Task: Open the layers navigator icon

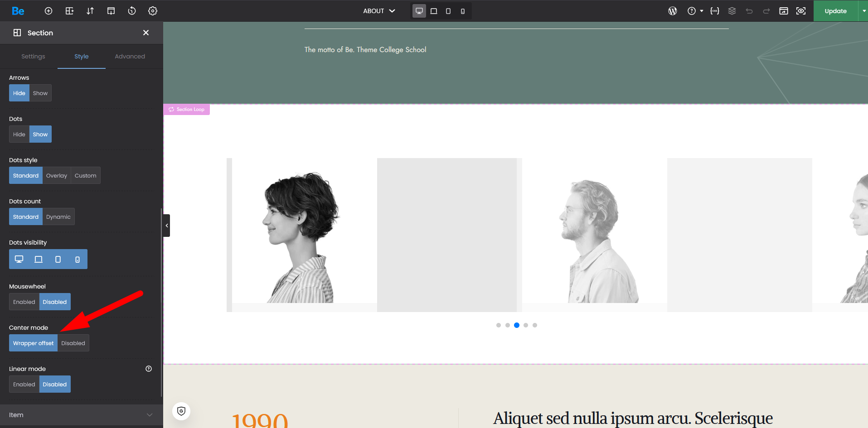Action: click(732, 11)
